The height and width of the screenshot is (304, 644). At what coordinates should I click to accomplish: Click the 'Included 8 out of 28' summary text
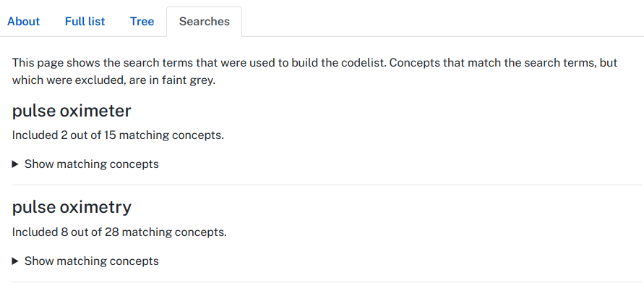119,232
